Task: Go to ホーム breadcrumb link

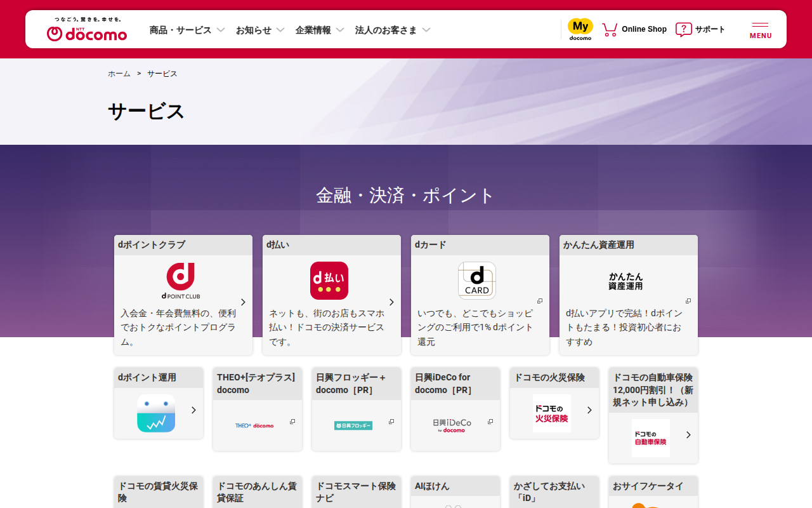Action: (119, 74)
